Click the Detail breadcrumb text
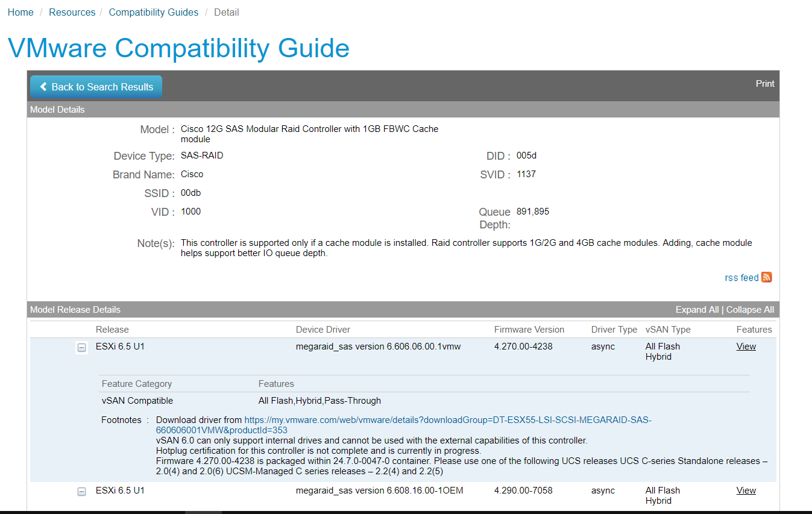This screenshot has height=514, width=812. pyautogui.click(x=227, y=12)
